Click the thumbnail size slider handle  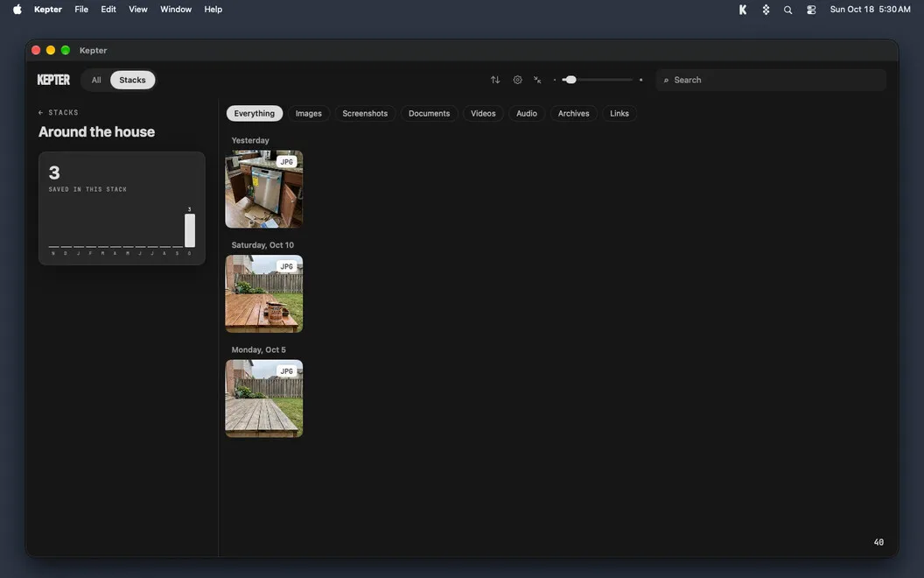[x=570, y=80]
